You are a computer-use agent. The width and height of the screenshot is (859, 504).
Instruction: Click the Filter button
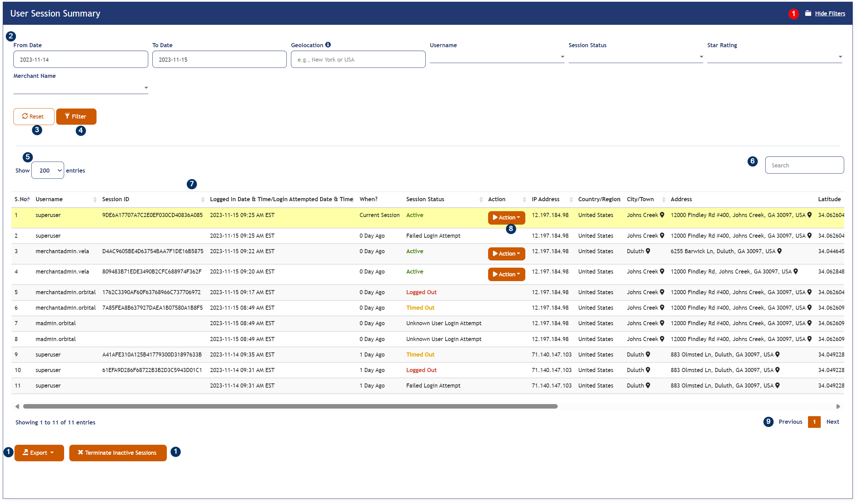(76, 116)
